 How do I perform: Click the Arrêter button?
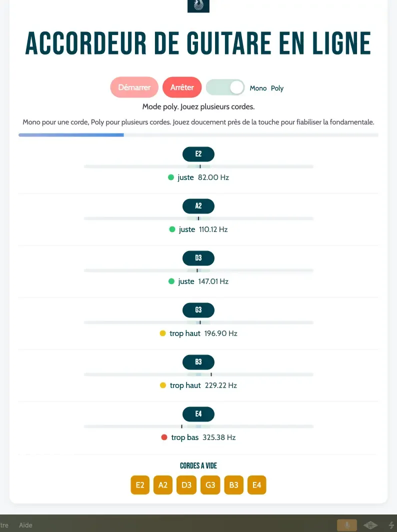tap(181, 87)
